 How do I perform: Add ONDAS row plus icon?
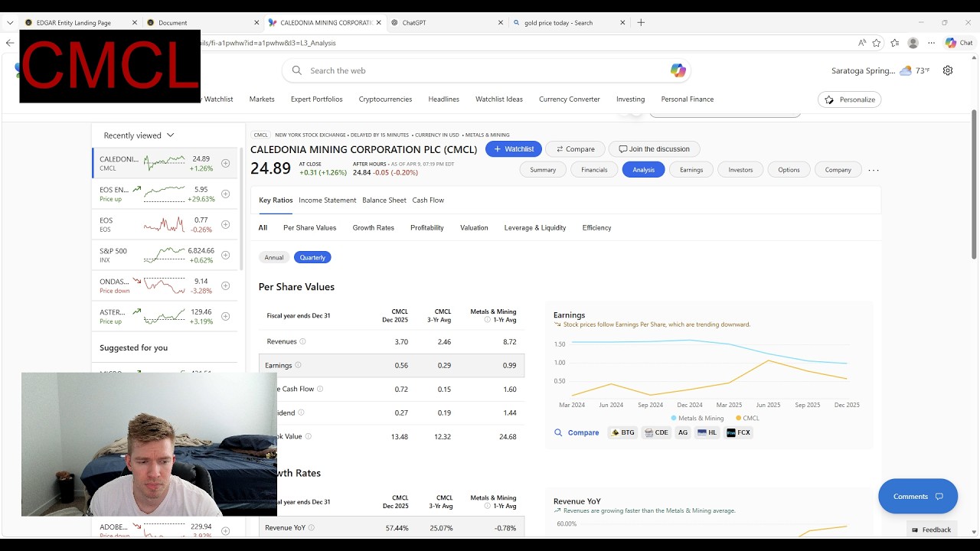[225, 285]
